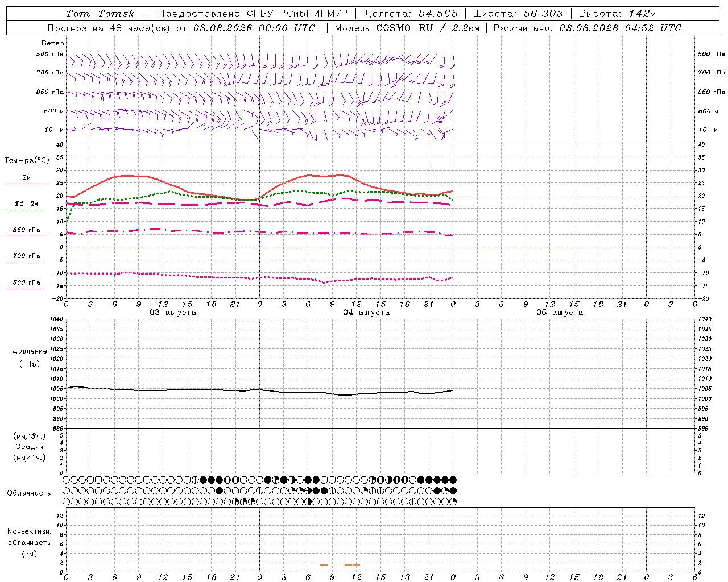Click the Tom_Tomsk station title
This screenshot has height=582, width=728.
[x=101, y=14]
